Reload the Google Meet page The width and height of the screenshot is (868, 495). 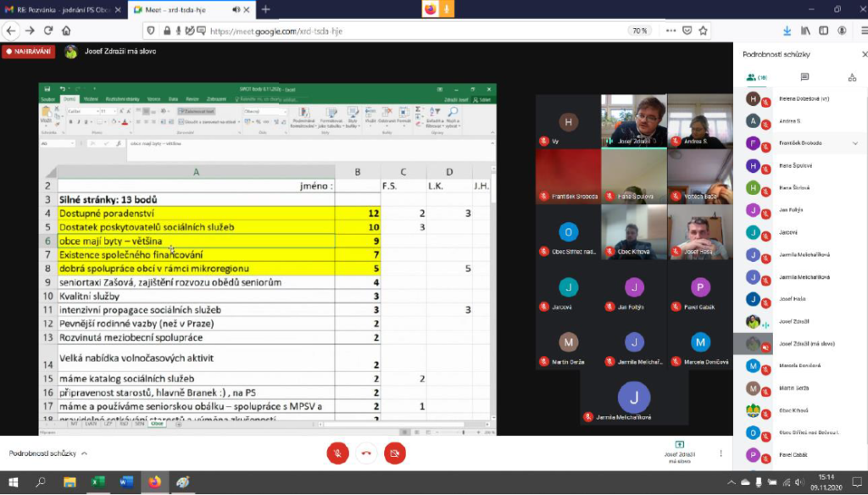click(48, 31)
